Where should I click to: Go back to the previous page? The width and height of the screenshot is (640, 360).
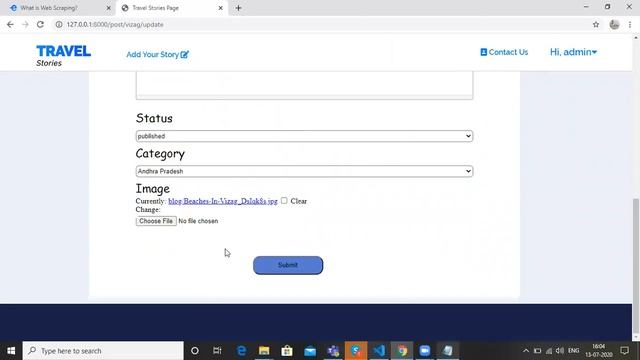point(10,24)
